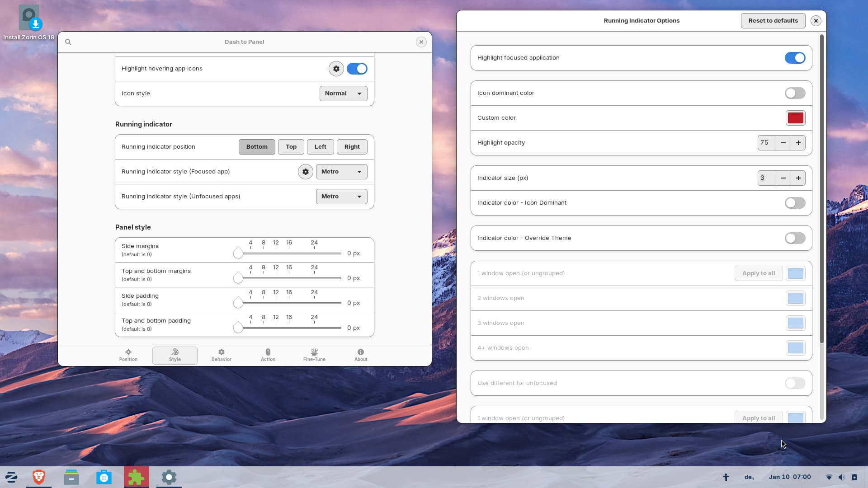The width and height of the screenshot is (868, 488).
Task: Open the Files manager in the taskbar
Action: coord(71,477)
